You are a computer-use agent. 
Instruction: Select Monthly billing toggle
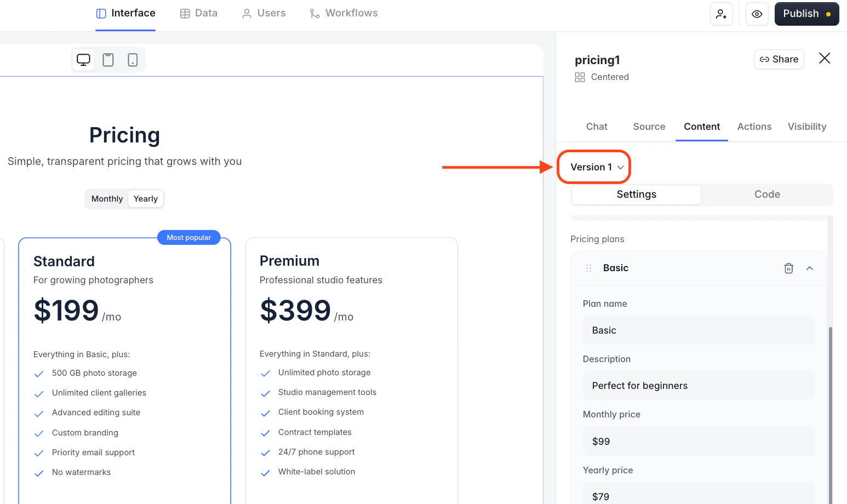click(x=107, y=199)
